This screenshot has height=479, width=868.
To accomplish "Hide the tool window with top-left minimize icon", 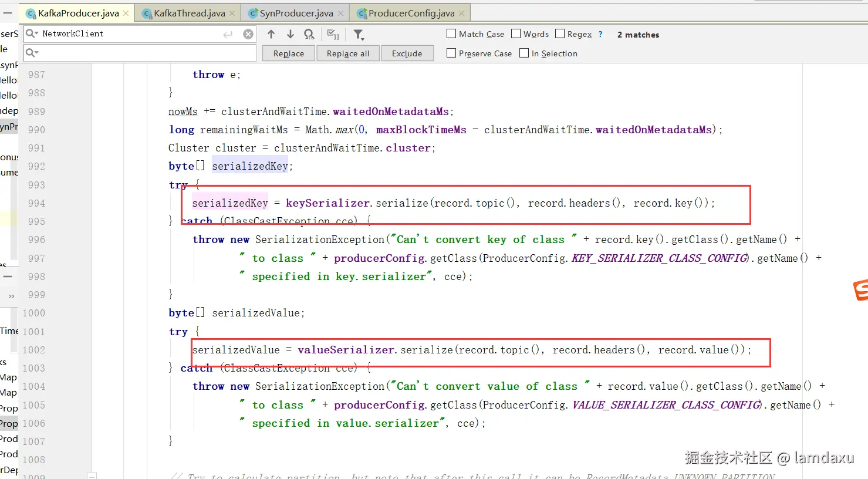I will coord(8,12).
